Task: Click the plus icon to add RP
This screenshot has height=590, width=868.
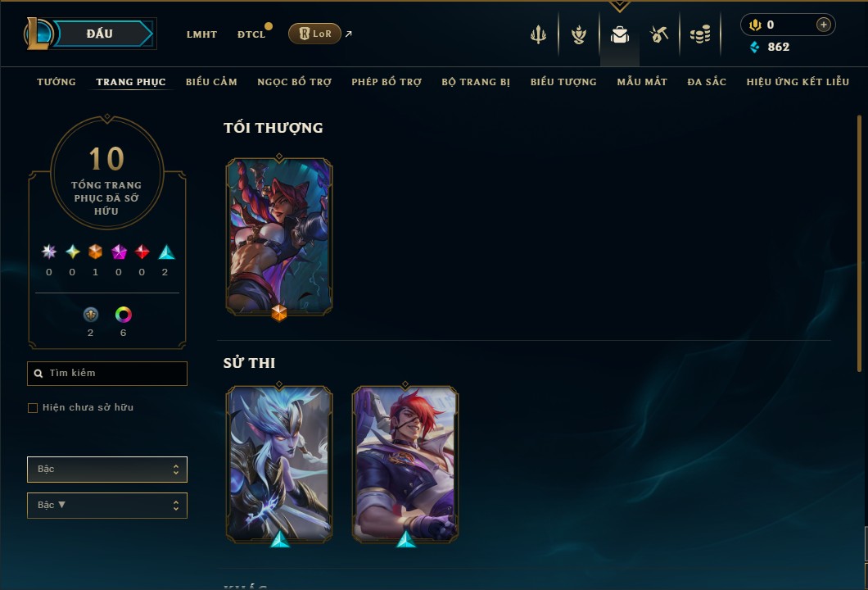Action: click(x=824, y=25)
